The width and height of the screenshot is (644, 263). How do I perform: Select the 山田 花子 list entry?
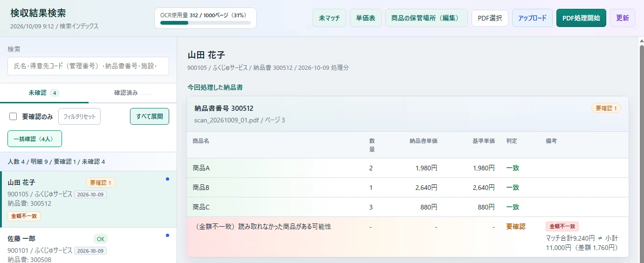point(89,199)
